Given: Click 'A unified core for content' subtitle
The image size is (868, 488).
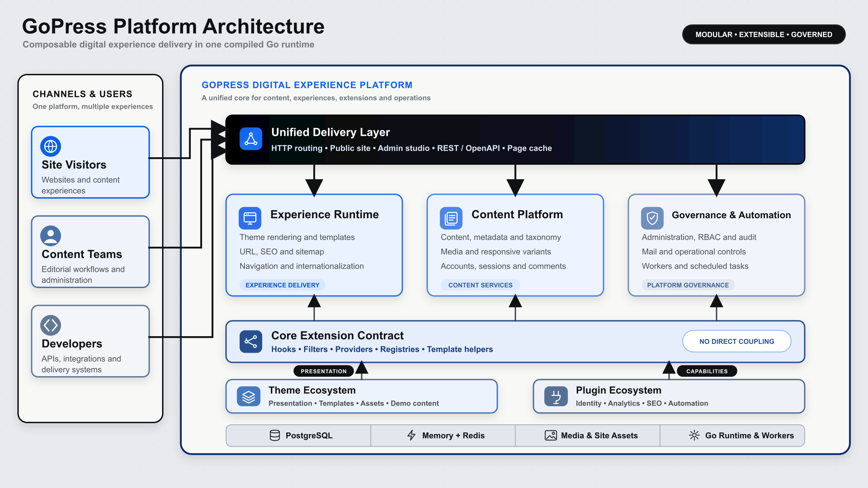Looking at the screenshot, I should click(316, 98).
